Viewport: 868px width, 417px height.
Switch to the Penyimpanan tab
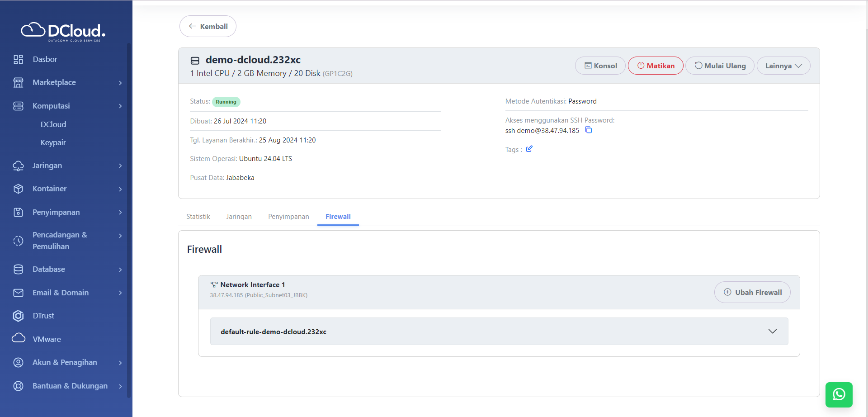(x=288, y=217)
